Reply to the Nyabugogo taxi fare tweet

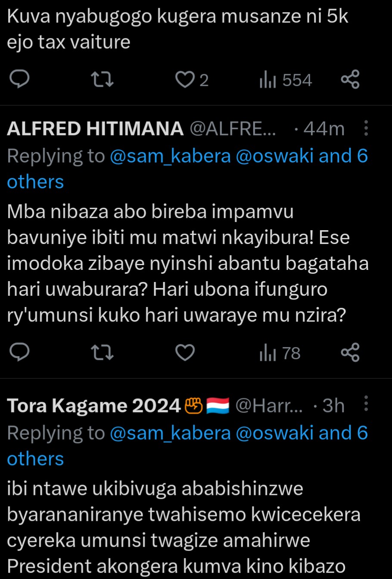19,80
